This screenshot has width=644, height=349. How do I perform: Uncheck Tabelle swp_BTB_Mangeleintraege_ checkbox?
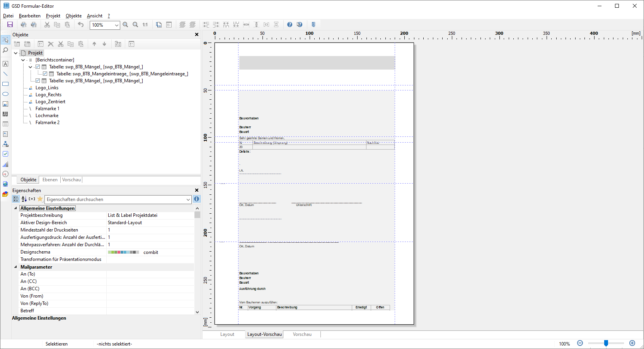[45, 74]
